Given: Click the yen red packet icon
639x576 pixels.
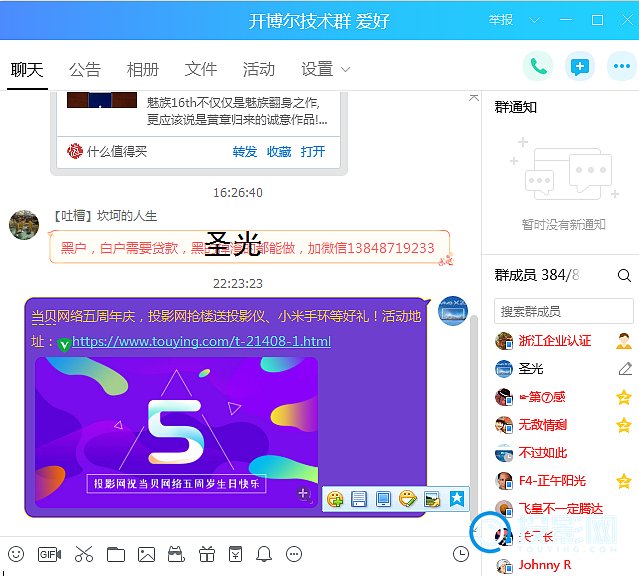Looking at the screenshot, I should (236, 554).
